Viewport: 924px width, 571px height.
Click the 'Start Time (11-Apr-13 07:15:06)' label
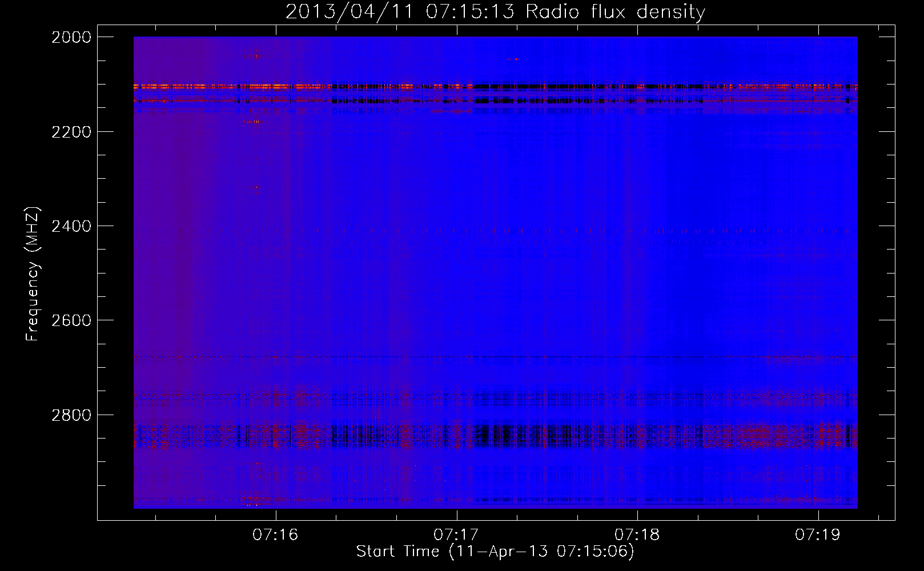(495, 552)
